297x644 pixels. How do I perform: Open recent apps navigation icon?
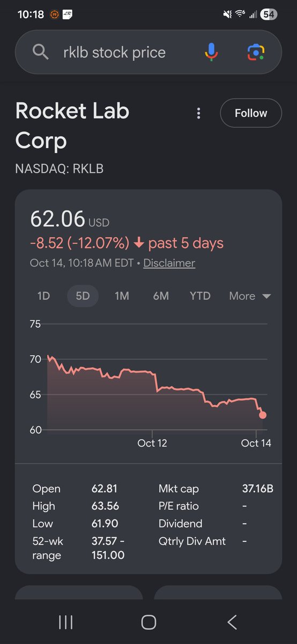[65, 622]
